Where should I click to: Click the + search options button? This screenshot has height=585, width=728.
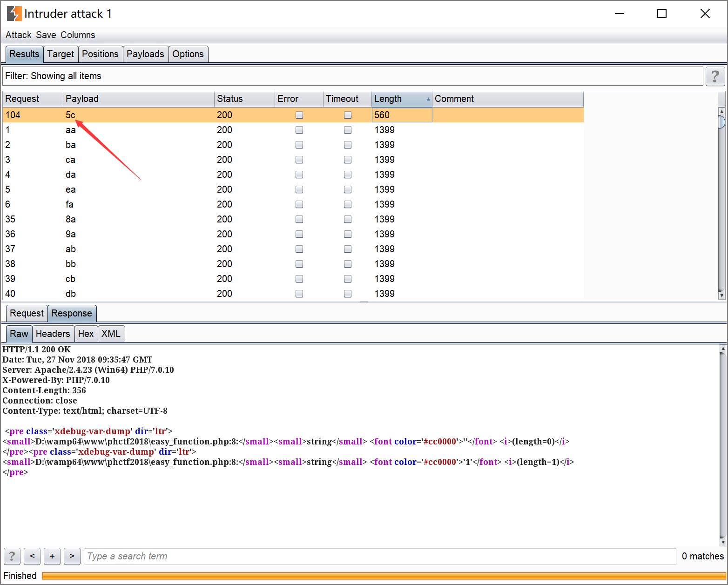(52, 556)
